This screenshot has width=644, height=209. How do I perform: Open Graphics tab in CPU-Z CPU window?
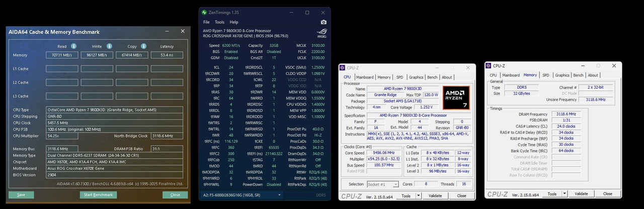pyautogui.click(x=416, y=77)
